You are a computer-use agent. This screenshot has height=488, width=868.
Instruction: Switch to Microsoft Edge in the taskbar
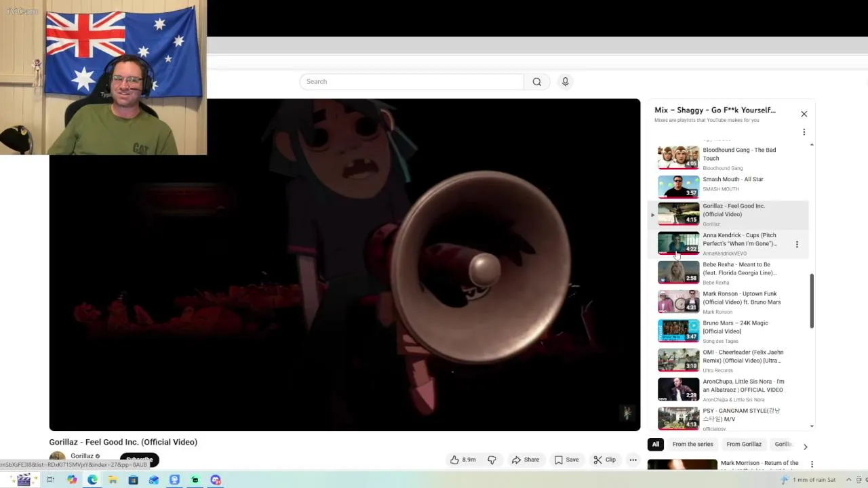coord(92,480)
